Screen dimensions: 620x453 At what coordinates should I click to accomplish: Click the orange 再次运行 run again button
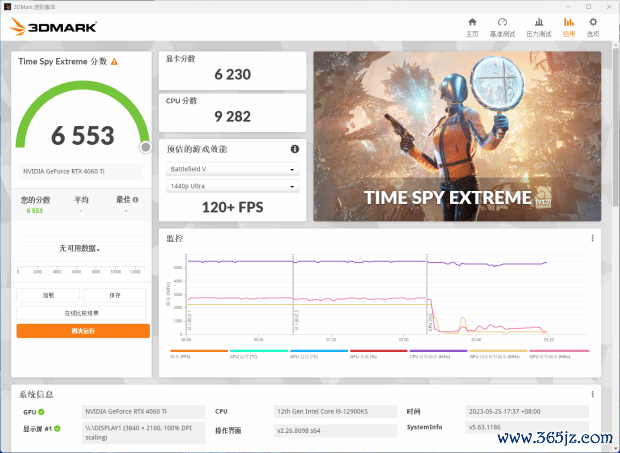(83, 331)
